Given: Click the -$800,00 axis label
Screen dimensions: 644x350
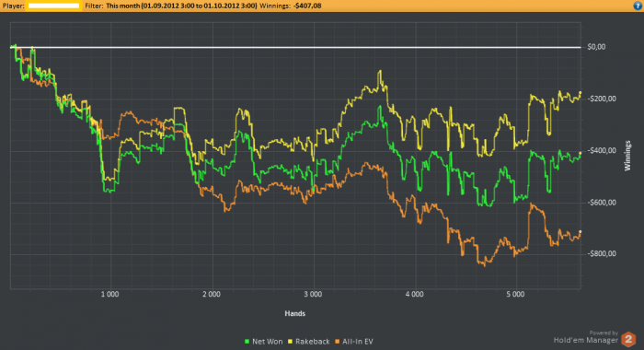Looking at the screenshot, I should click(x=602, y=254).
